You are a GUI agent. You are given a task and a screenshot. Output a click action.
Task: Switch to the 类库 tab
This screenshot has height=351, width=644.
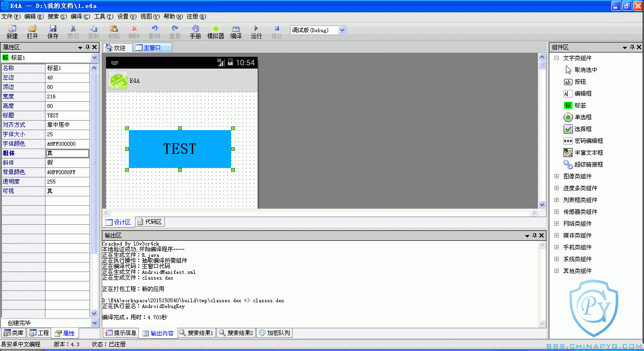click(x=13, y=333)
